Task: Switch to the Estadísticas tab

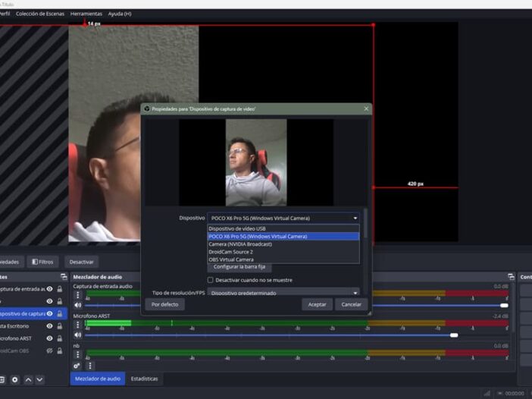Action: click(144, 379)
